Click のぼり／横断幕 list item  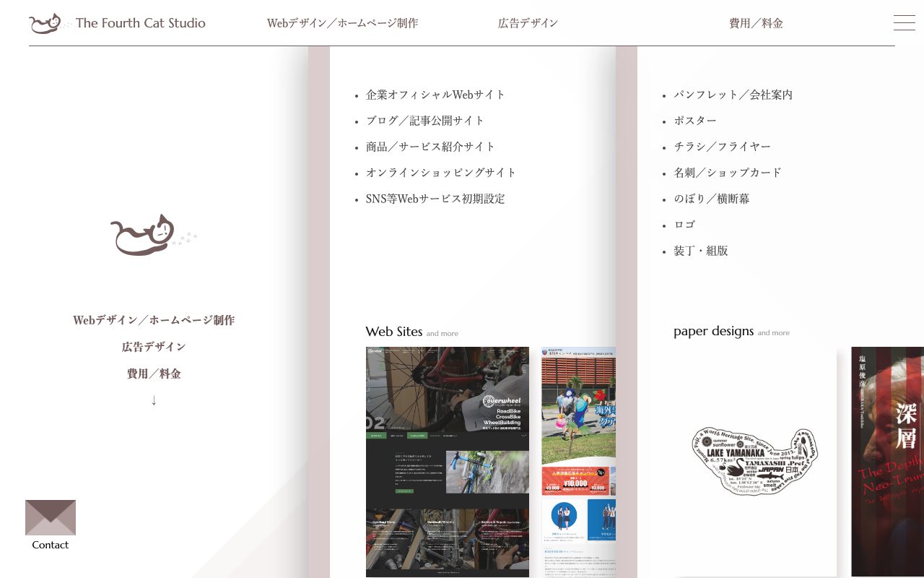[712, 199]
